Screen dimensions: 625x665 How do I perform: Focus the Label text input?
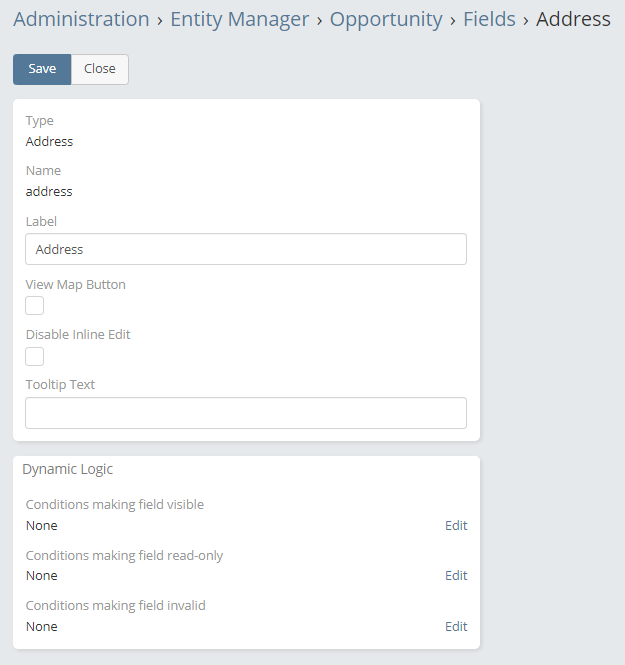tap(245, 249)
